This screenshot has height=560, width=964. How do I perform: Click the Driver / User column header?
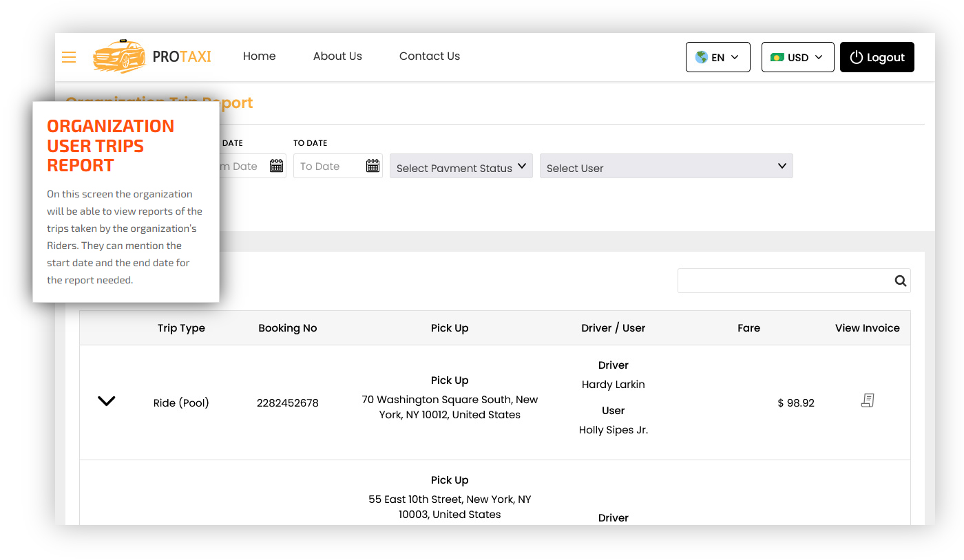(x=614, y=328)
